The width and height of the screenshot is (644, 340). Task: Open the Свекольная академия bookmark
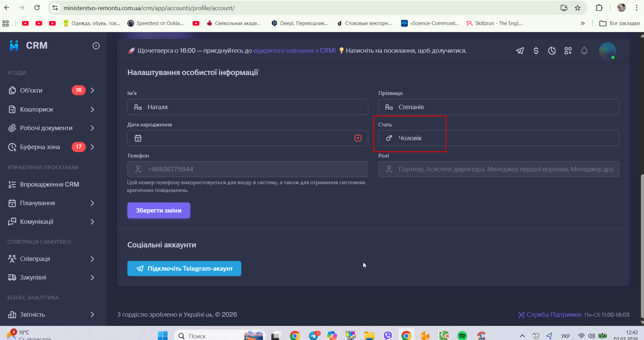(234, 23)
